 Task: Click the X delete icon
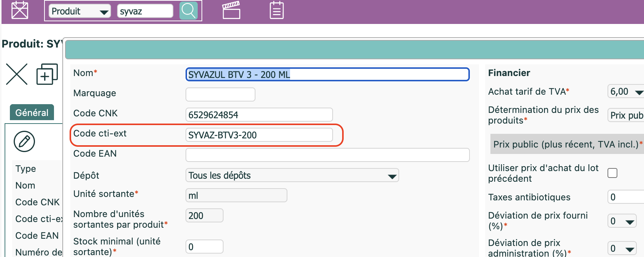coord(17,74)
